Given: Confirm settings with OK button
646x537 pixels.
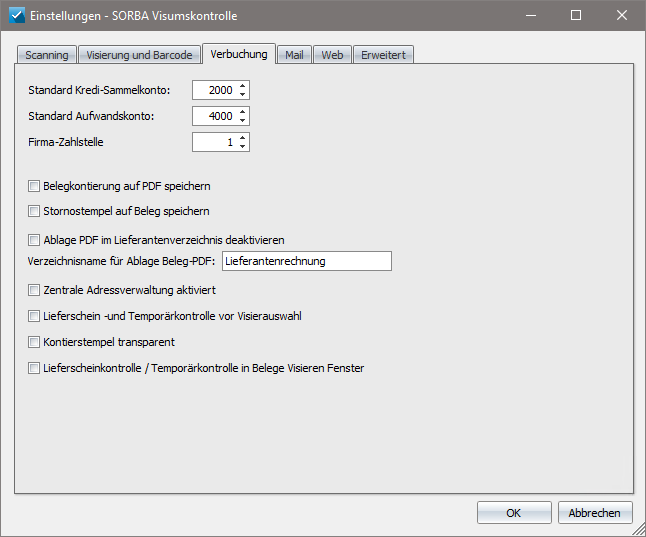Looking at the screenshot, I should [514, 513].
